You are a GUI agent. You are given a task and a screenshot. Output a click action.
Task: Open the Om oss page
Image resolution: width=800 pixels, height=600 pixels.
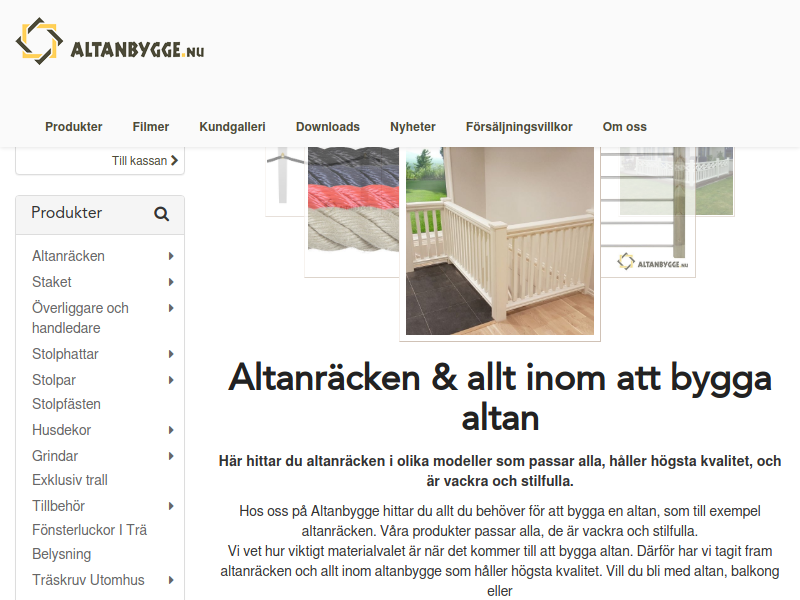(624, 127)
